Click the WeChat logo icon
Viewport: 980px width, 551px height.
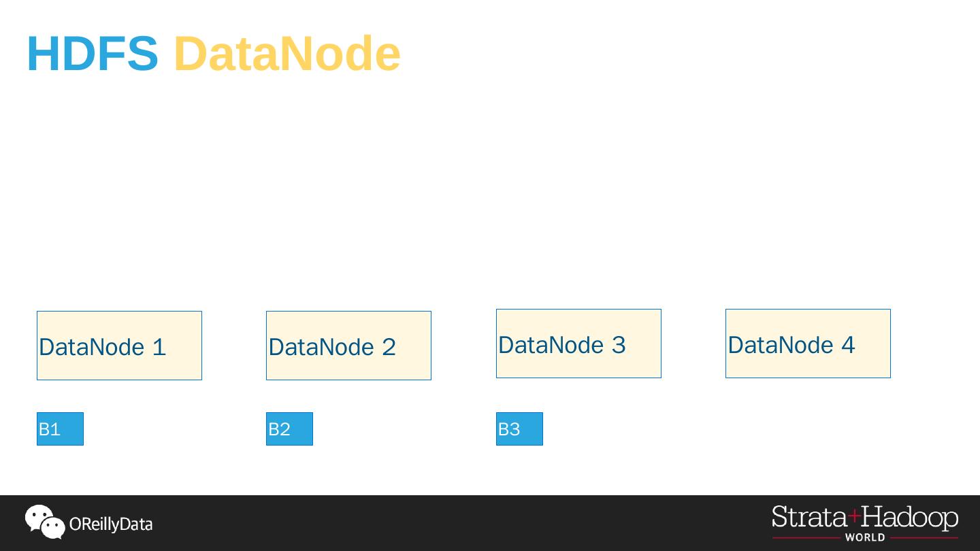click(x=44, y=522)
